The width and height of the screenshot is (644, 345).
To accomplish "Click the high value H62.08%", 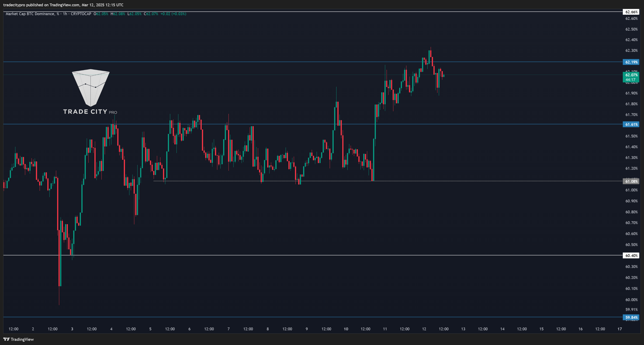I will 118,14.
